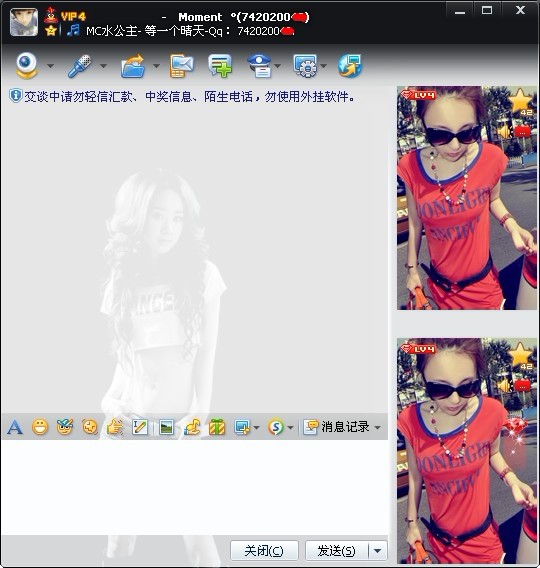
Task: Open contact's avatar in title bar
Action: click(24, 22)
